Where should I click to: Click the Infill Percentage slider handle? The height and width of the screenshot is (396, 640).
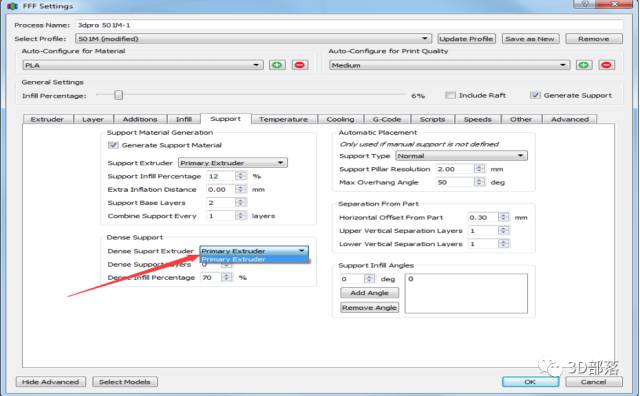coord(118,95)
